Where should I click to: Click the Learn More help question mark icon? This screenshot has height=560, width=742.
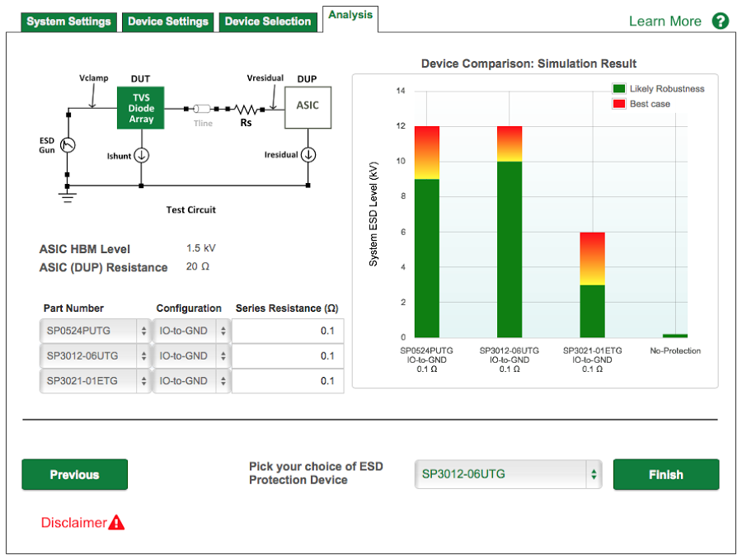coord(720,21)
